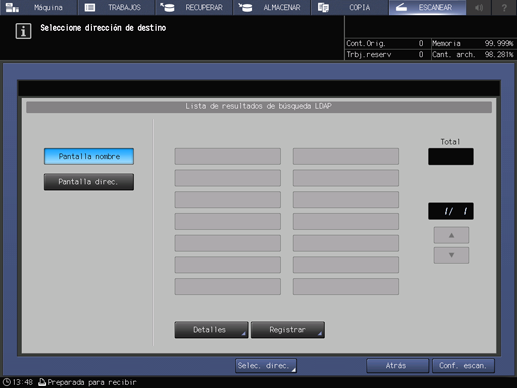Click the speaker sound icon
The image size is (517, 388).
479,7
